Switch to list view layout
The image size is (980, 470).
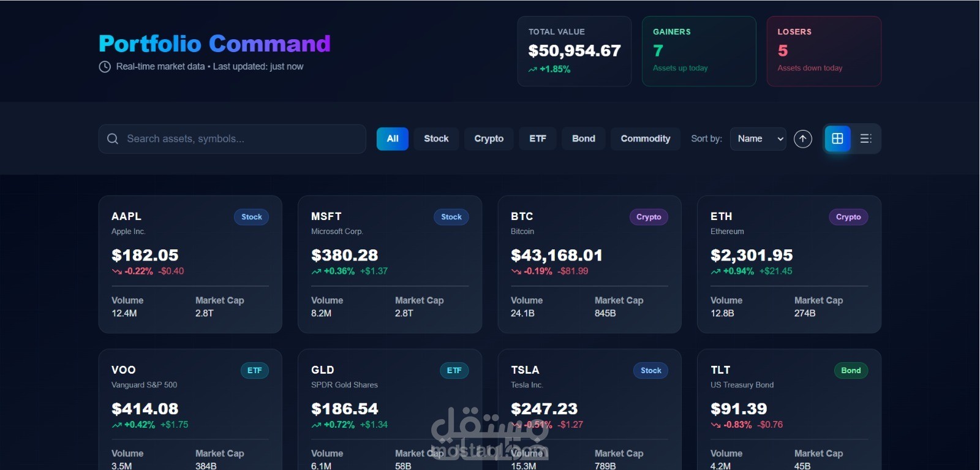tap(865, 138)
